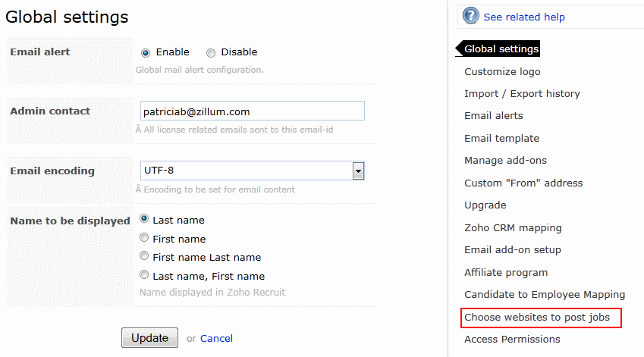The height and width of the screenshot is (357, 644).
Task: Open the Email encoding dropdown
Action: coord(358,171)
